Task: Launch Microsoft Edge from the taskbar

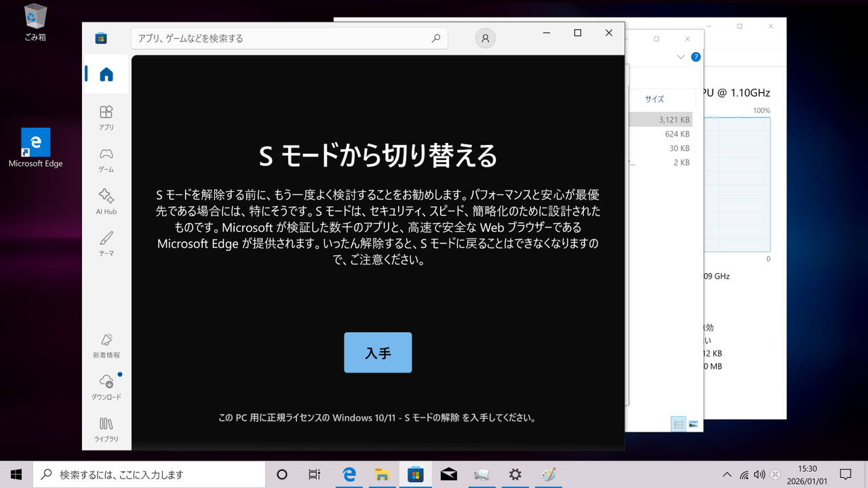Action: pos(349,474)
